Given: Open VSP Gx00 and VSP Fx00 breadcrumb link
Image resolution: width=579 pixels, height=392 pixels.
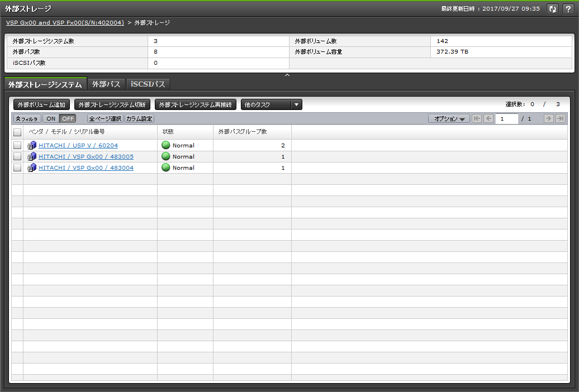Looking at the screenshot, I should point(65,22).
